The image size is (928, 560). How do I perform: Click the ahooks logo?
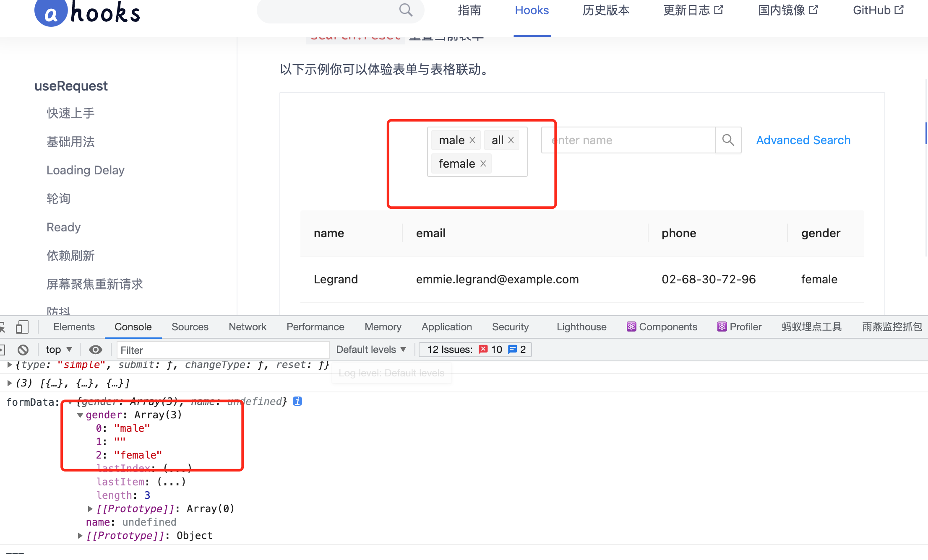[87, 13]
